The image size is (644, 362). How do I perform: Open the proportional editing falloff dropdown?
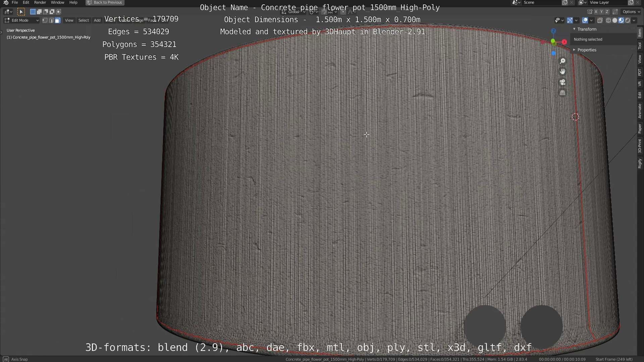coord(352,12)
